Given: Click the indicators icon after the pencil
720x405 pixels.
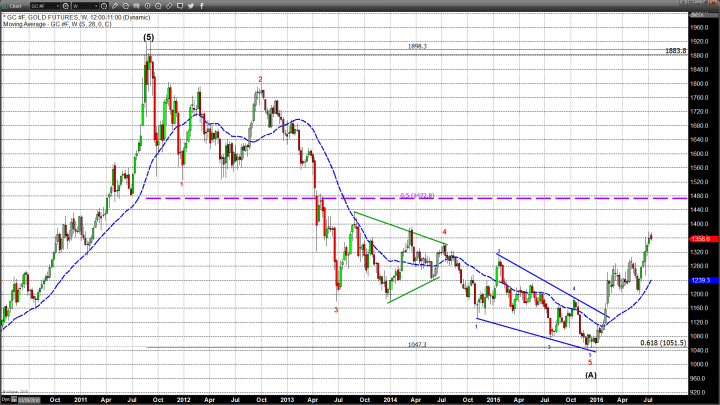Looking at the screenshot, I should 125,6.
